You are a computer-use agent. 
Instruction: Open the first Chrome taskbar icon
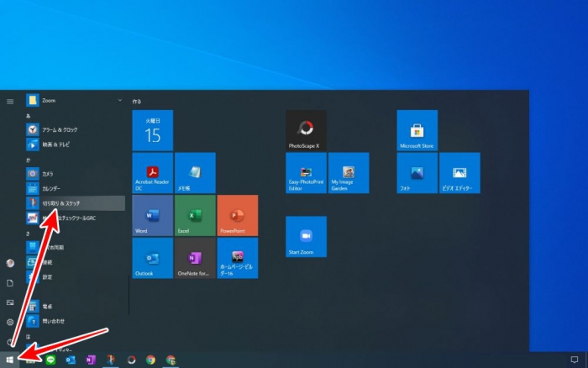pos(150,360)
